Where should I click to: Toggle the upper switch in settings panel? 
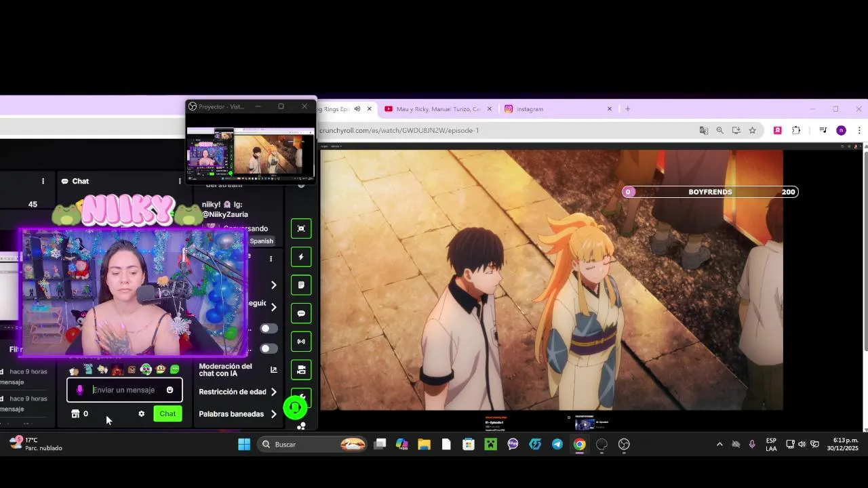(x=269, y=329)
